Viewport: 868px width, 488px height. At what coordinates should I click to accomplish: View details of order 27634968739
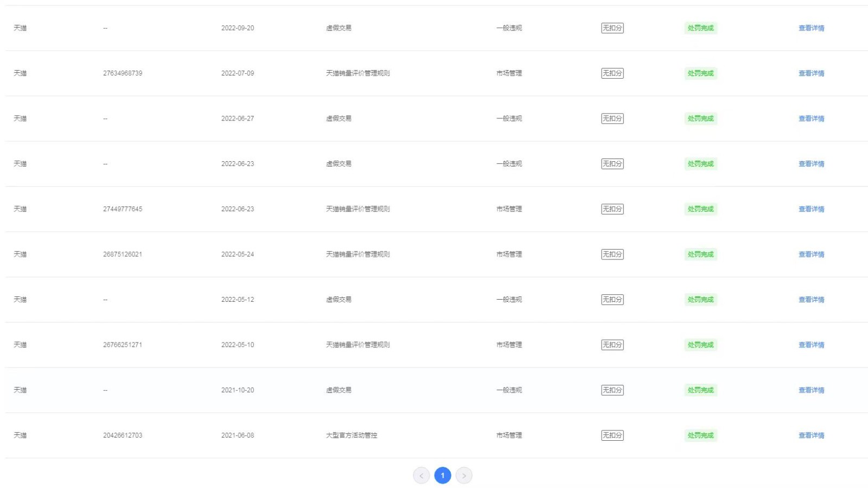pyautogui.click(x=811, y=73)
